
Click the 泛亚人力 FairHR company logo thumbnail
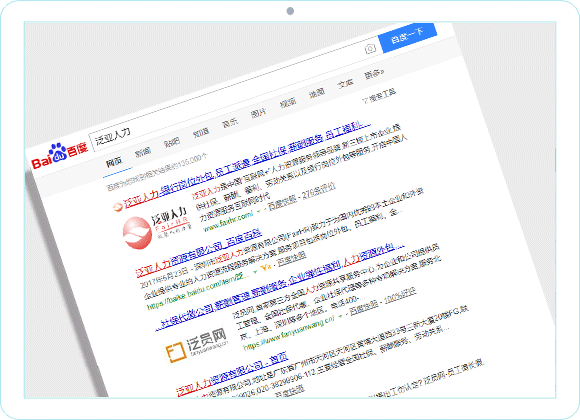(157, 227)
